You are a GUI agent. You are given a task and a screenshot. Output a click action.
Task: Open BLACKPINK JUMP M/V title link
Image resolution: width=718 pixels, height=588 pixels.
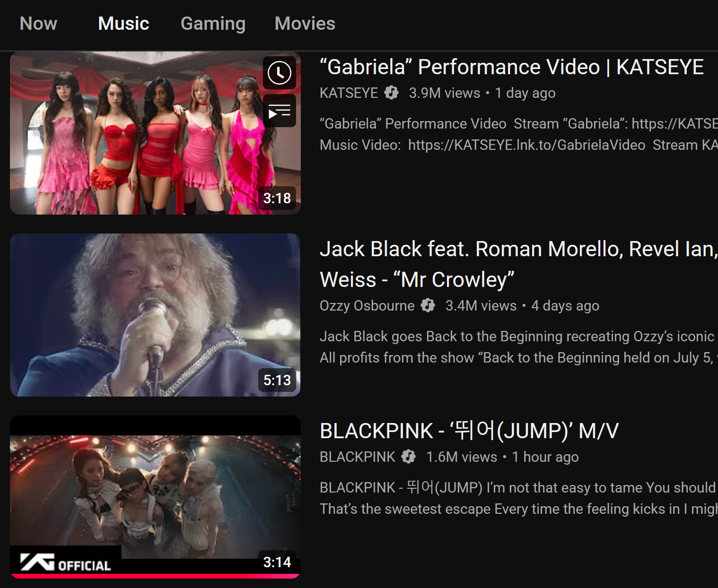469,431
